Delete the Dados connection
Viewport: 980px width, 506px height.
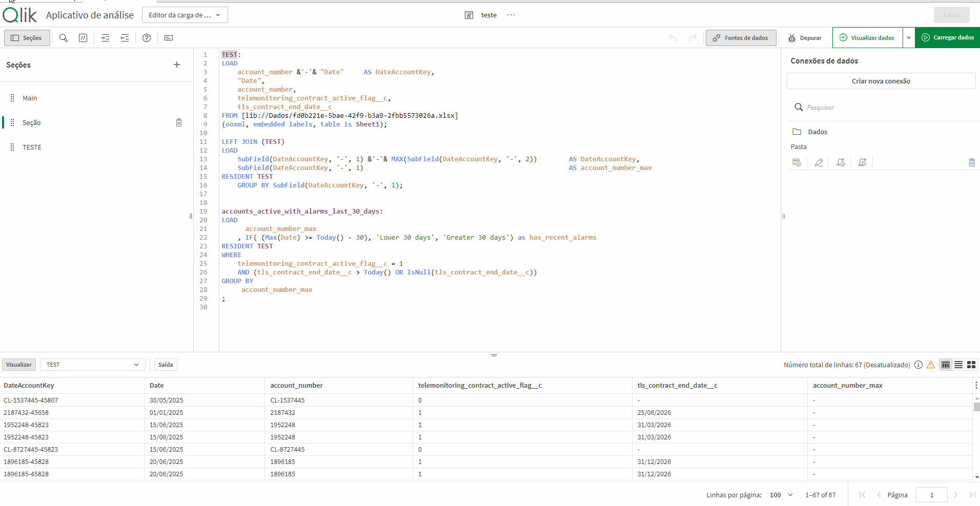(x=971, y=162)
